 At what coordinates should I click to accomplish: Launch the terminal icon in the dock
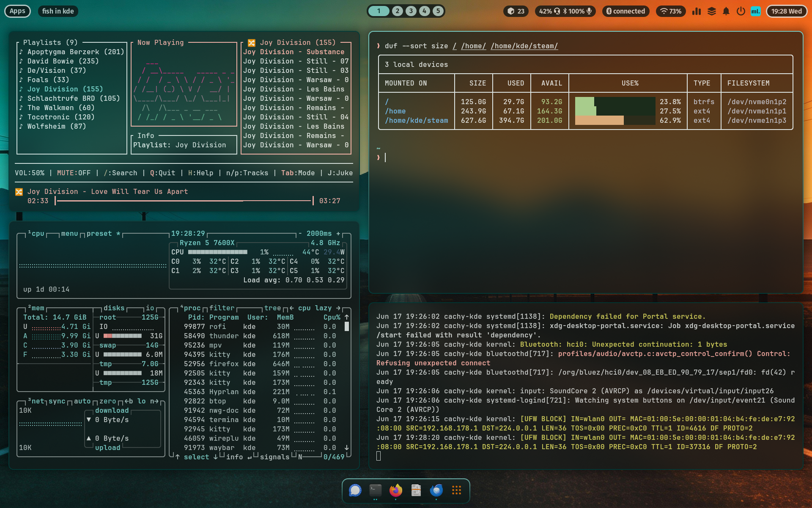pos(376,490)
